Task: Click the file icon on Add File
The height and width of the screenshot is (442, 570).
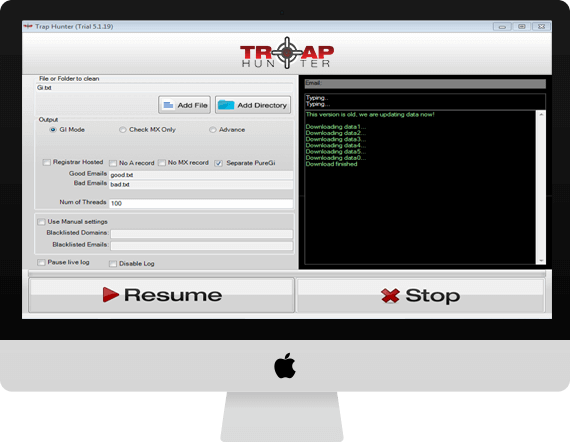Action: pyautogui.click(x=168, y=105)
